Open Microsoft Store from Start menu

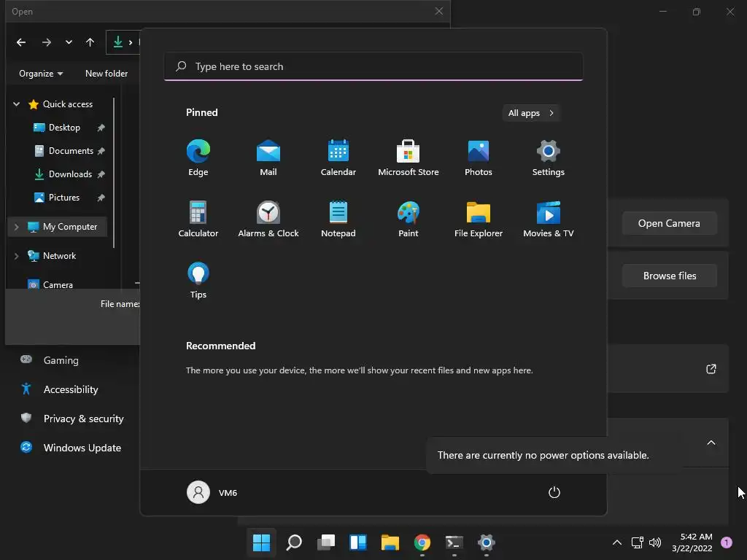(x=409, y=158)
